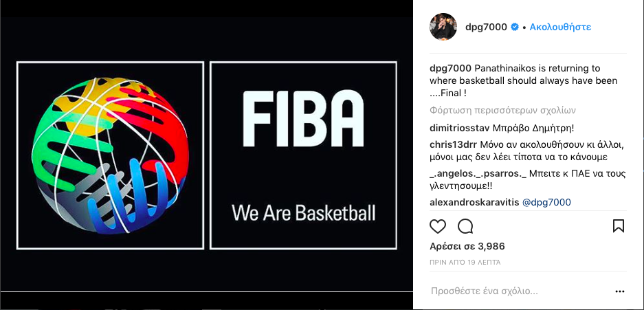Click dpg7000 username in the caption
Viewport: 644px width, 310px height.
point(451,68)
